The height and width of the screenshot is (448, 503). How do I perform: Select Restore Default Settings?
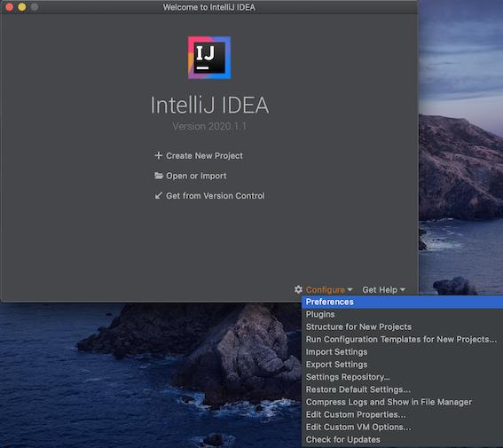(x=402, y=389)
